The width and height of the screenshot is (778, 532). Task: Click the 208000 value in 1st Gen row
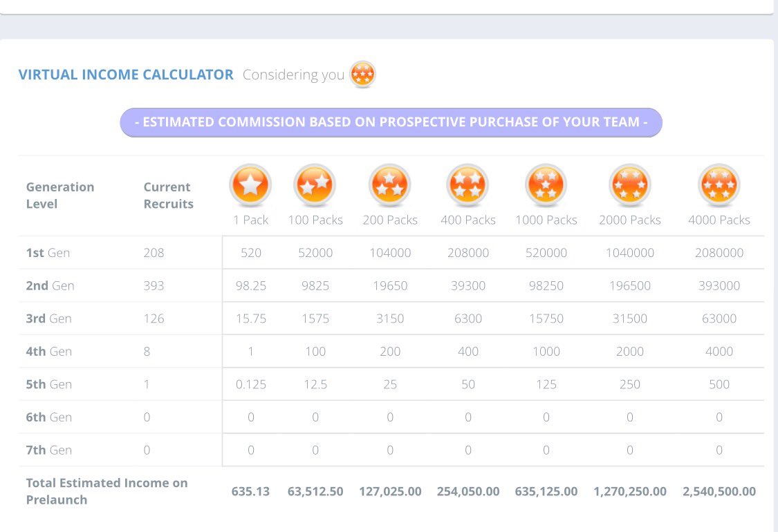click(468, 253)
